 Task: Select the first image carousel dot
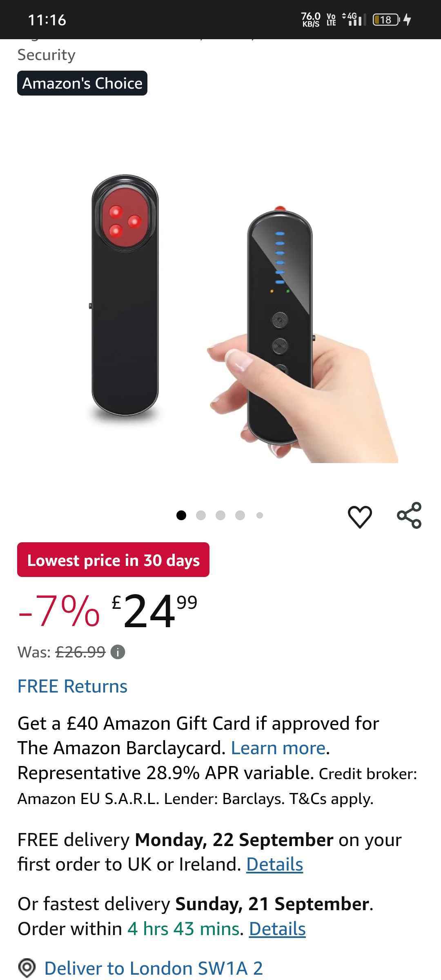(x=181, y=515)
